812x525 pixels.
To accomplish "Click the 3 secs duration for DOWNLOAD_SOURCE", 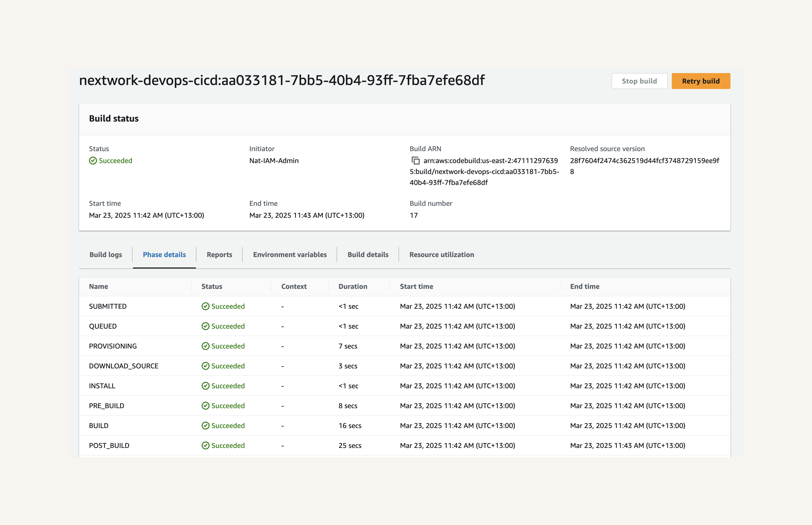I will pyautogui.click(x=348, y=366).
